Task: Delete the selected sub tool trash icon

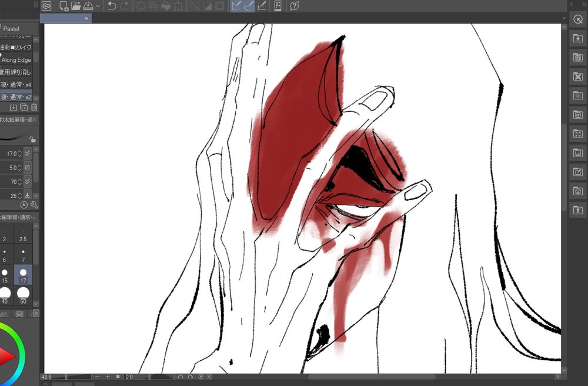Action: [x=34, y=108]
